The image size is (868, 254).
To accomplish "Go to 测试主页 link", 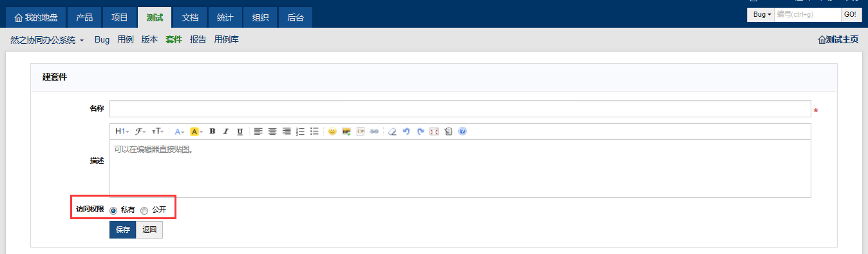I will (838, 40).
